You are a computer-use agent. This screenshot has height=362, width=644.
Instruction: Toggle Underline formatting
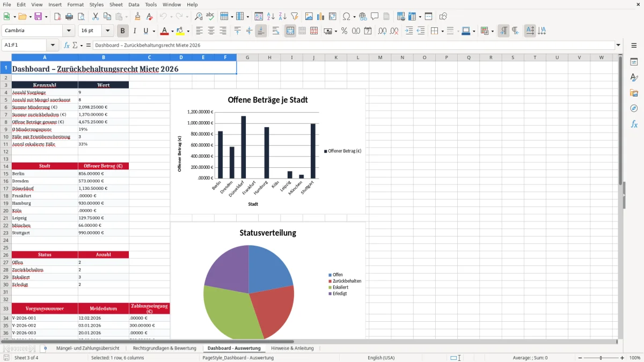pos(146,31)
